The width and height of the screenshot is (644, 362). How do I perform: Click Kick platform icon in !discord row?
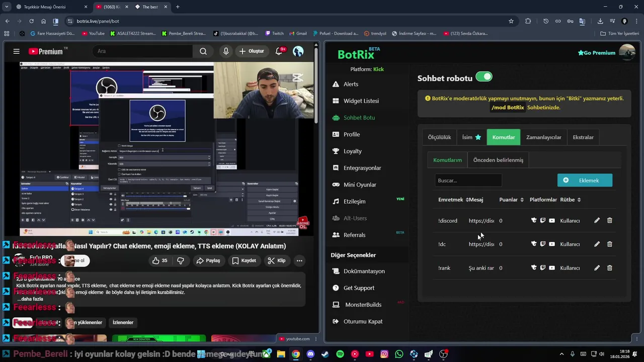[534, 220]
